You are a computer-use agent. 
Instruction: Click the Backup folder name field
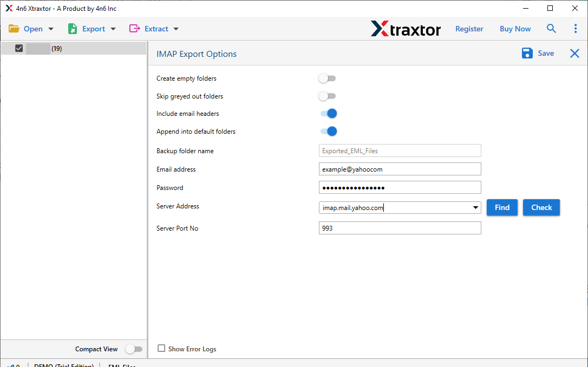tap(400, 150)
